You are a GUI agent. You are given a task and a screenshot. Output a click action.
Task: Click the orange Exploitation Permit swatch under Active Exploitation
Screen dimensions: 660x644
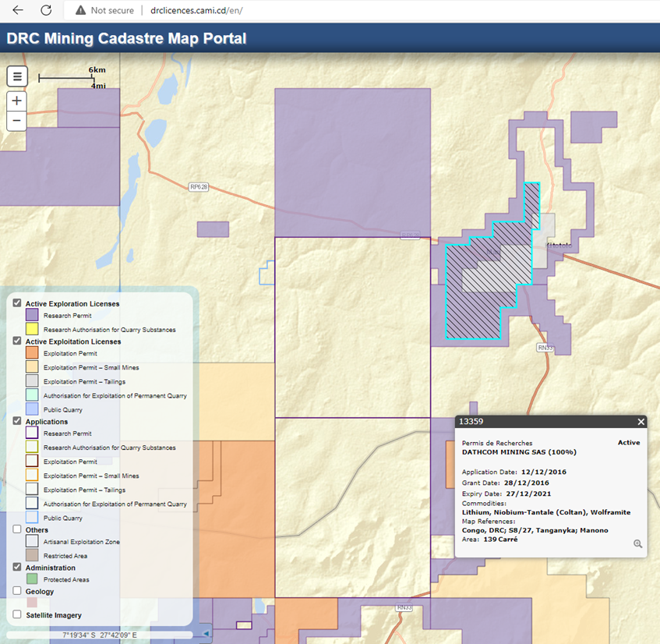pos(32,352)
